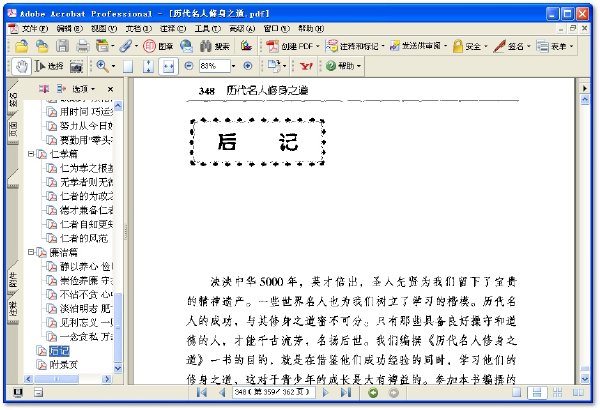Click the picture tasks icon after 搜索

point(246,46)
